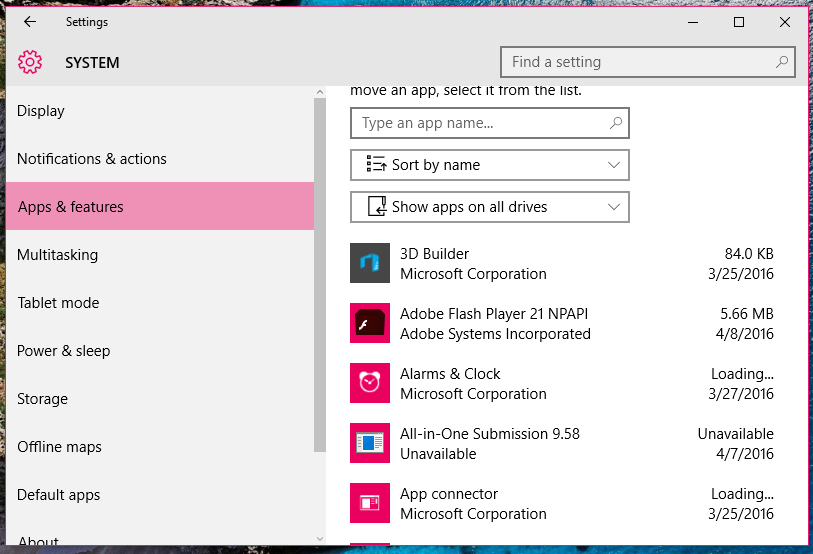Viewport: 813px width, 554px height.
Task: Click the Adobe Flash Player icon
Action: click(370, 323)
